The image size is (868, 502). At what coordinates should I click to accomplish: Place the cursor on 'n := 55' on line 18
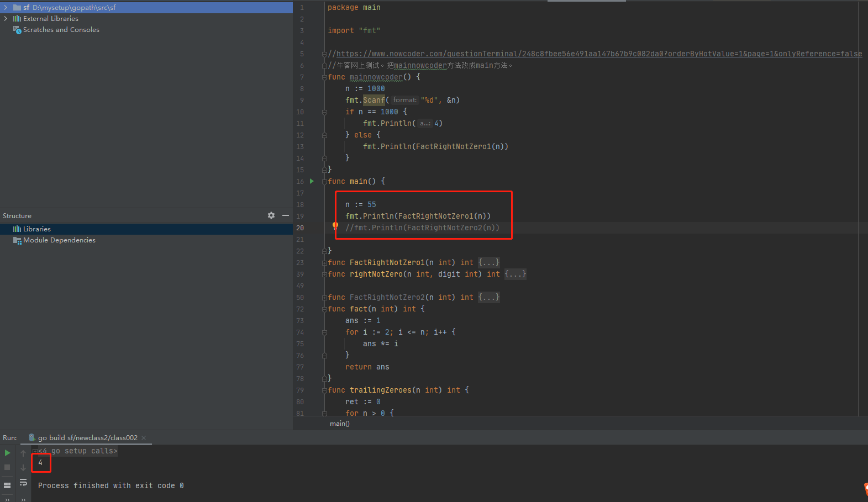coord(360,204)
